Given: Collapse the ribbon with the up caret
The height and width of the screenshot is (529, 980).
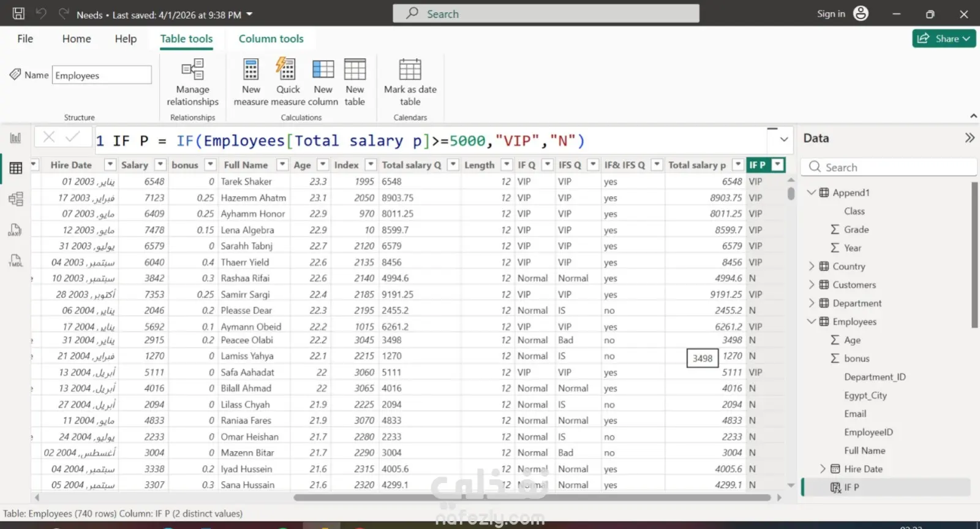Looking at the screenshot, I should click(x=973, y=116).
